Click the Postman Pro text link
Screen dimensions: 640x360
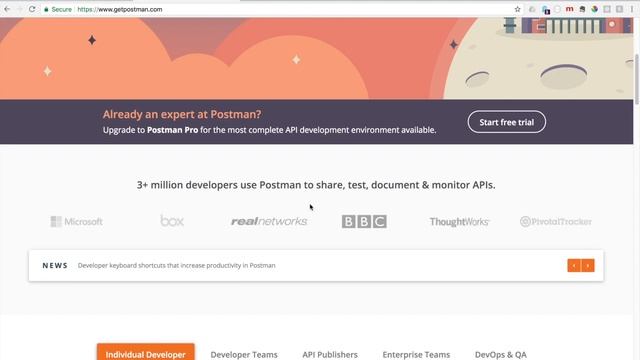point(172,130)
